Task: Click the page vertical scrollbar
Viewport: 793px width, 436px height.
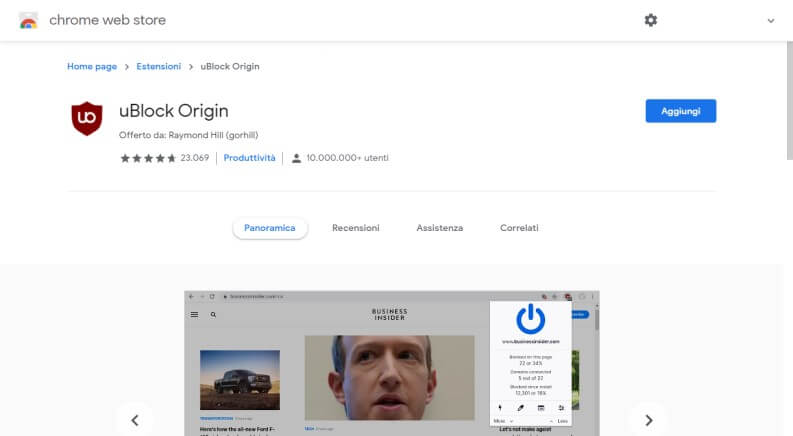Action: click(789, 101)
